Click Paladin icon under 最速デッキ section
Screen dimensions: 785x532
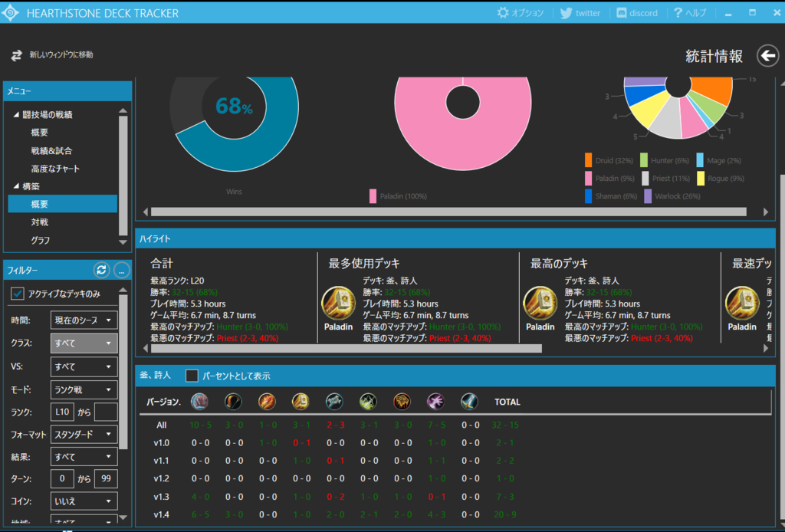coord(742,303)
